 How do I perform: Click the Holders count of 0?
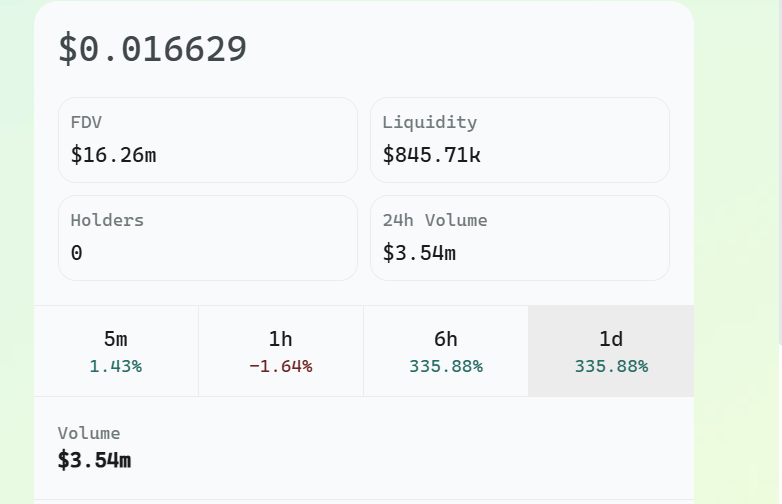coord(77,253)
